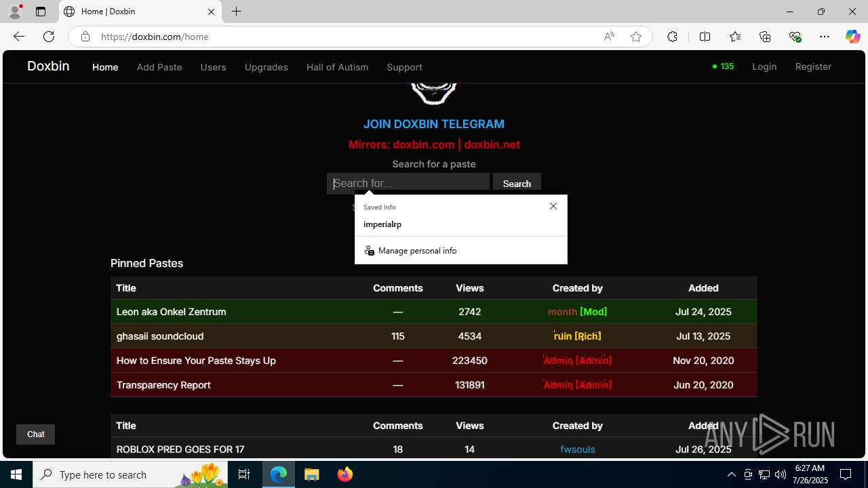Click the 223450 views cell

coord(469,361)
